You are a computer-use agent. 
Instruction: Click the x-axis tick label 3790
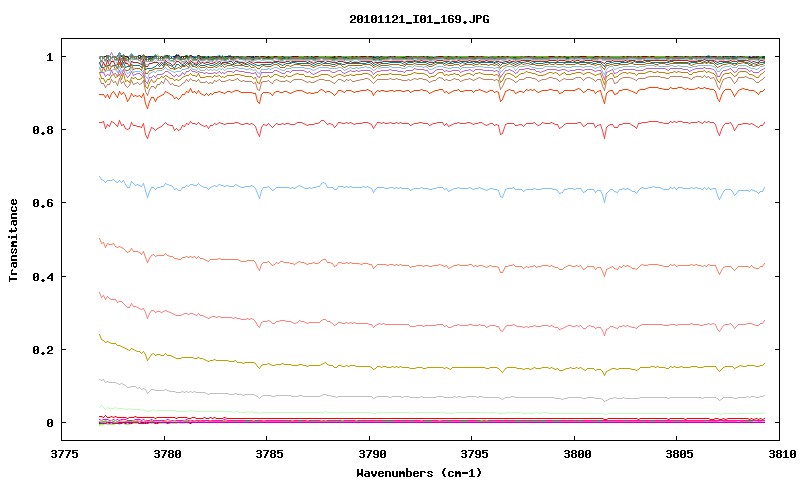[x=372, y=453]
